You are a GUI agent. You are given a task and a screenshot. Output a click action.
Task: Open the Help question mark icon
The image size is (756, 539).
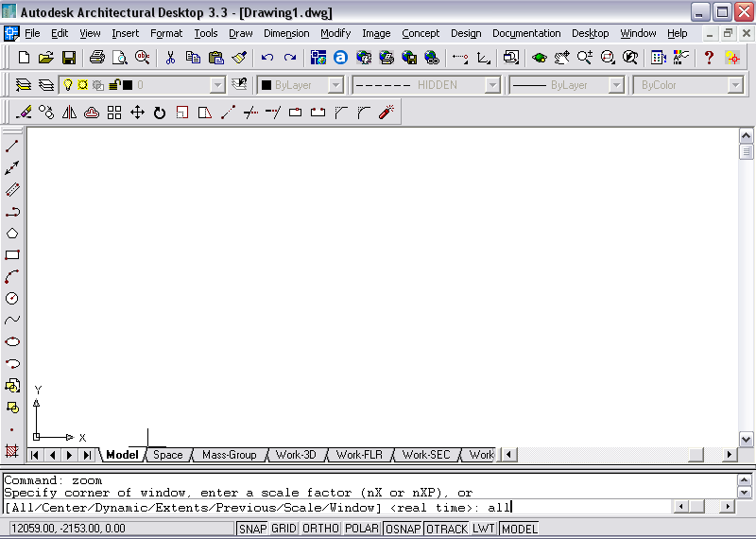point(709,58)
